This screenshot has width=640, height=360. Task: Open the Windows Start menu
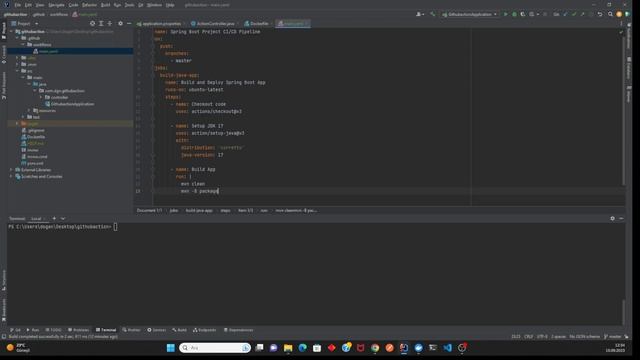[171, 348]
